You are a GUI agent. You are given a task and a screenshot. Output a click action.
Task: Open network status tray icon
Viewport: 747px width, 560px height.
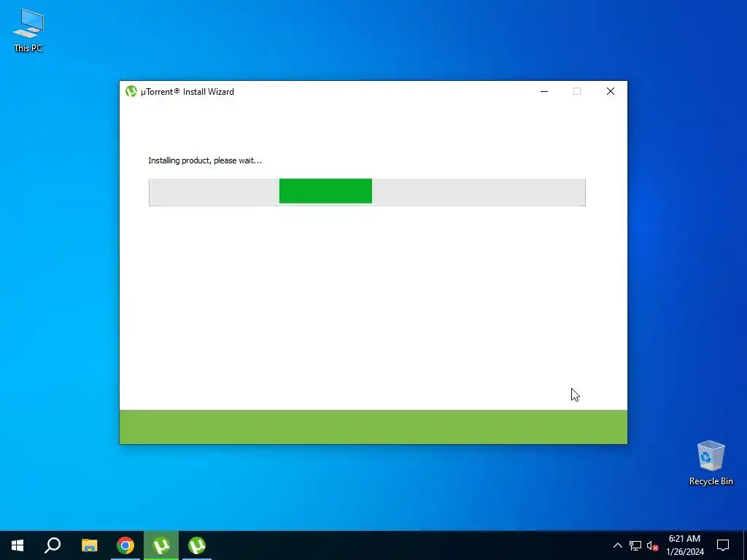tap(635, 545)
